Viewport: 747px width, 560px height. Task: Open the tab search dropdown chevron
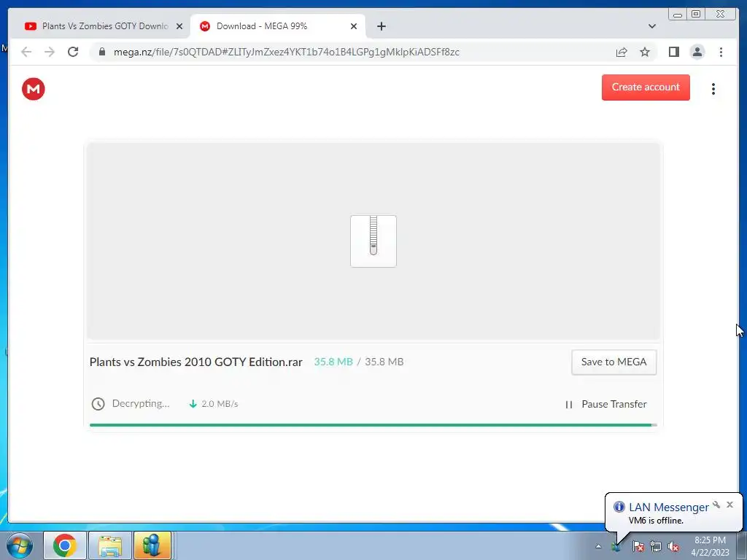tap(652, 26)
